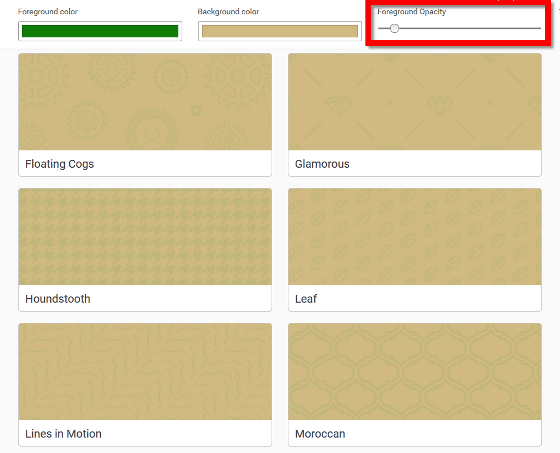560x453 pixels.
Task: Open the tan Background color swatch
Action: pos(280,31)
